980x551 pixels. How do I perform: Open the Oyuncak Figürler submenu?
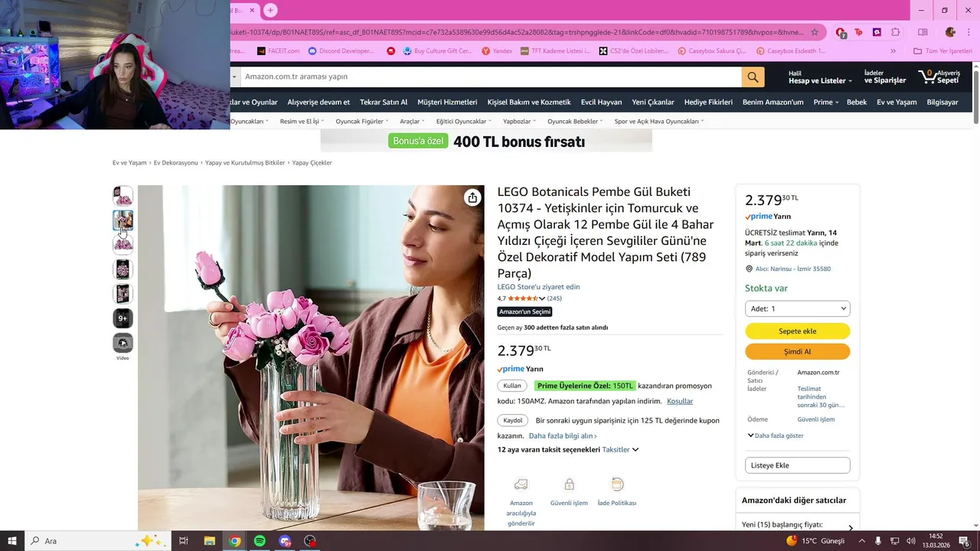[361, 121]
